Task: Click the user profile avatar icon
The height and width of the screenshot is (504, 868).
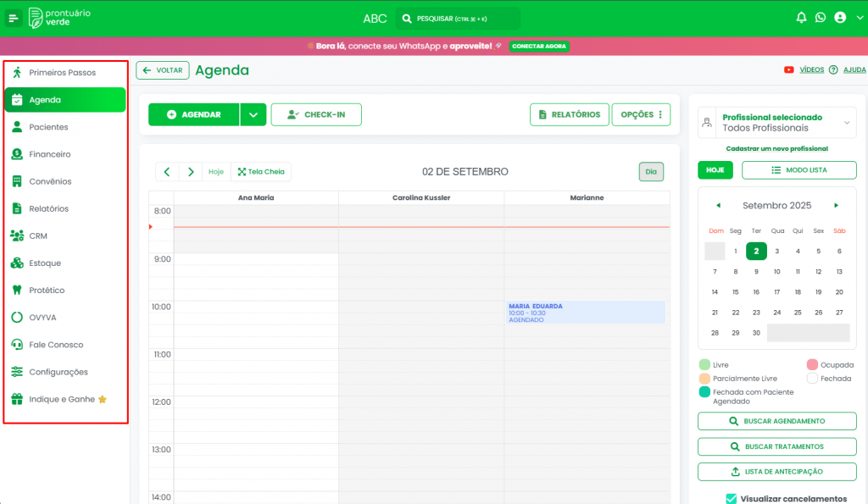Action: tap(840, 18)
